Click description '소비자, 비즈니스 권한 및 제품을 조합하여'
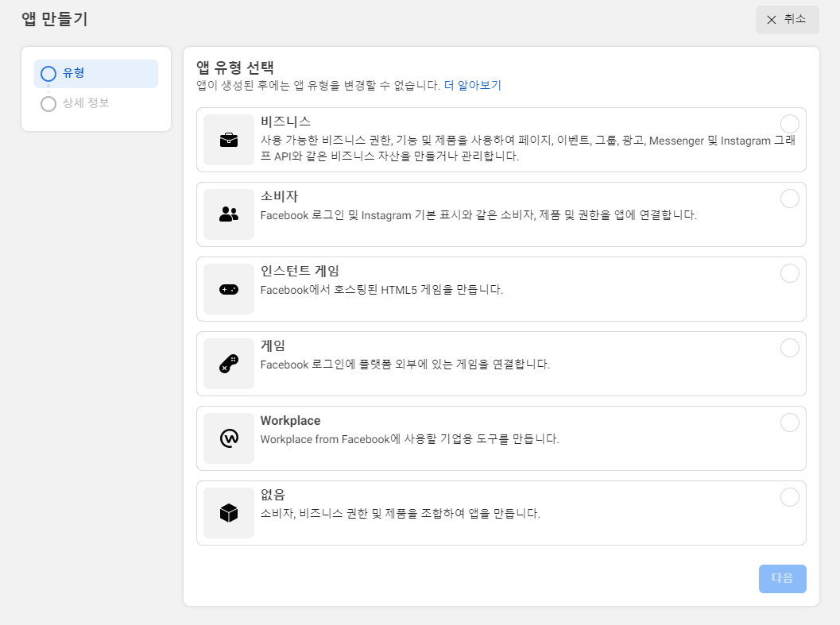The height and width of the screenshot is (625, 840). point(401,514)
